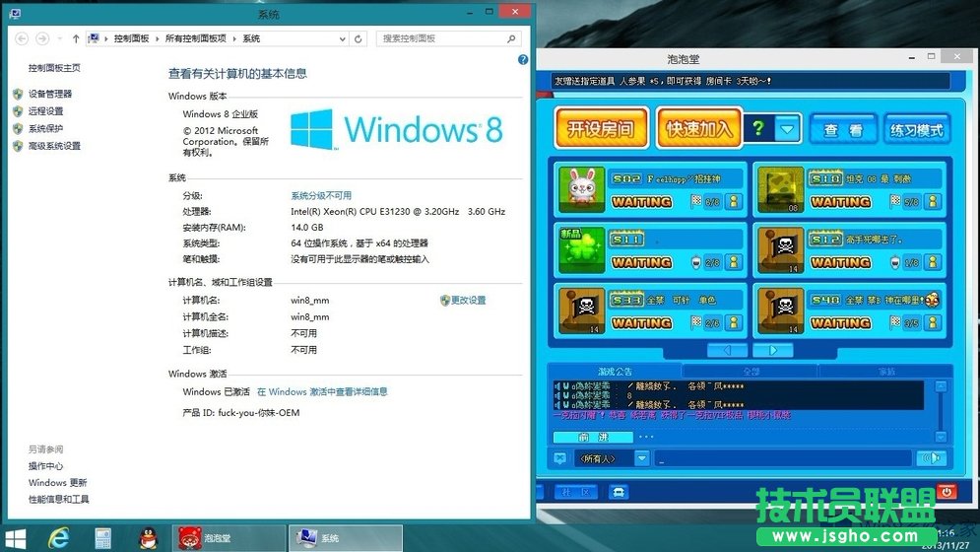Open 远程设置 in the System window

pyautogui.click(x=45, y=110)
